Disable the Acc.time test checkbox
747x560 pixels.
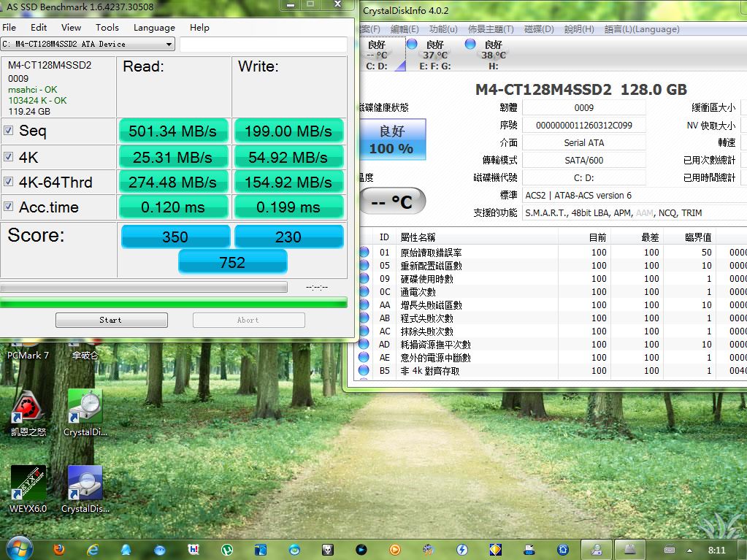(x=8, y=206)
